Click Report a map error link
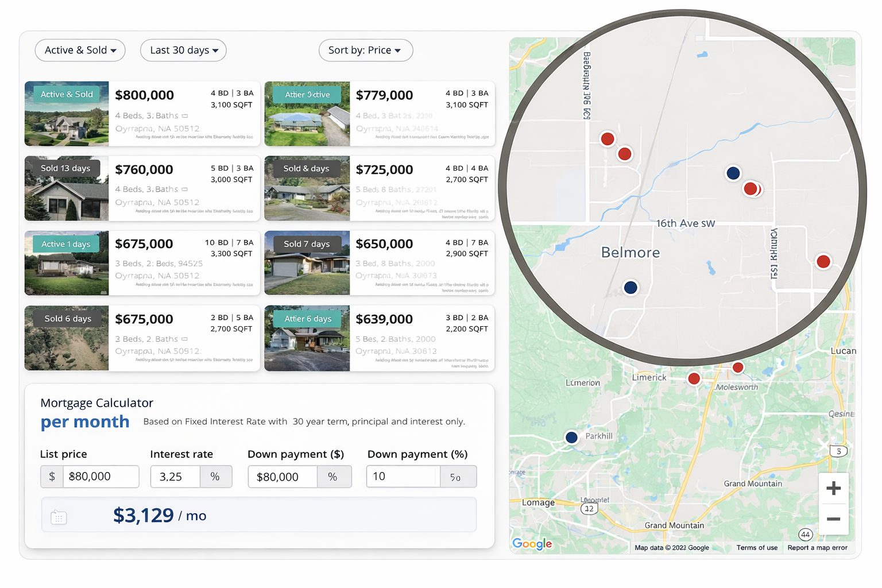The image size is (882, 588). point(817,548)
